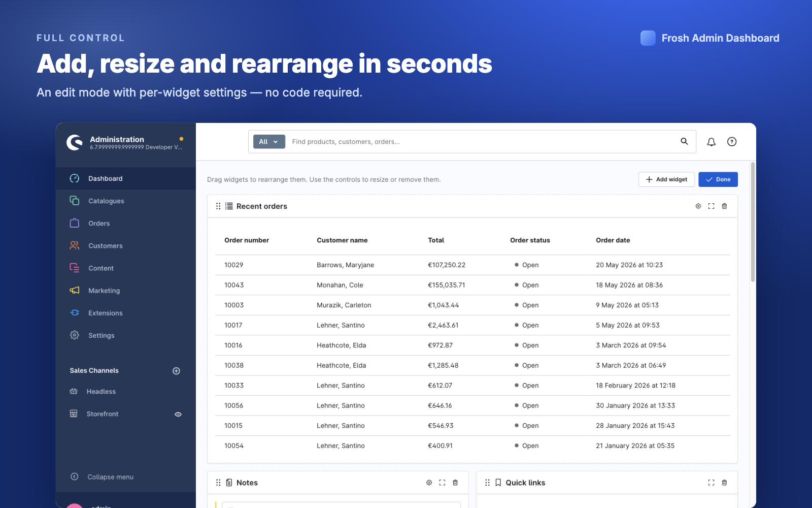Image resolution: width=812 pixels, height=508 pixels.
Task: Click the Dashboard gauge icon
Action: tap(75, 178)
